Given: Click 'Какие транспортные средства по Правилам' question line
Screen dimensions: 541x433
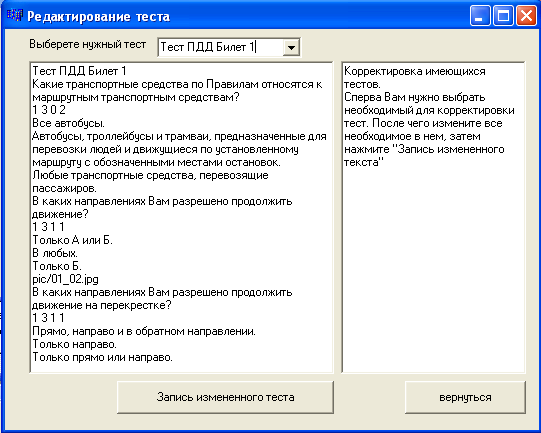Looking at the screenshot, I should (x=177, y=84).
